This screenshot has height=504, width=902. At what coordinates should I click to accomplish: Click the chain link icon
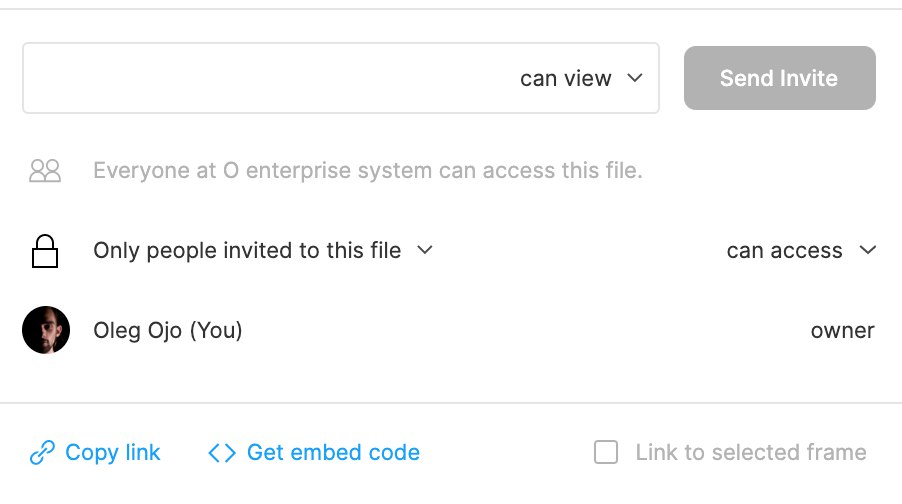[x=42, y=453]
